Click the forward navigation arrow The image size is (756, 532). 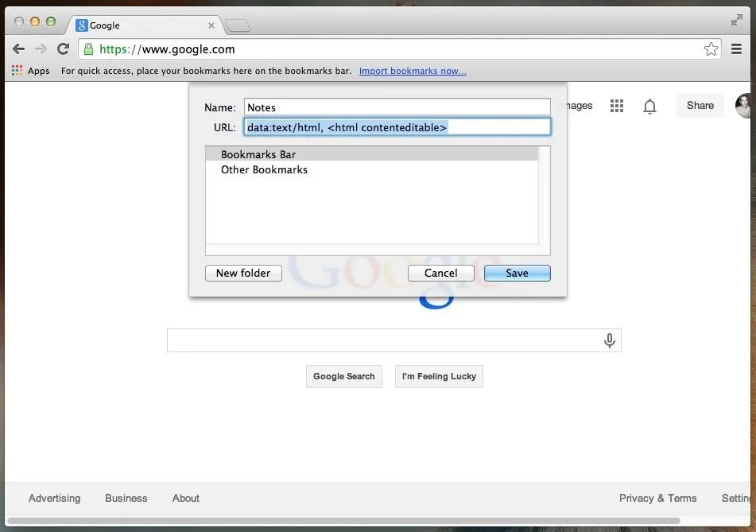pos(41,49)
